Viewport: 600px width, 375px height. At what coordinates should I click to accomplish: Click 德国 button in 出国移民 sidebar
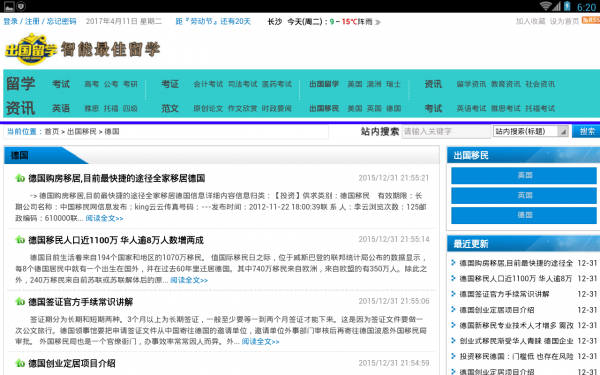point(524,215)
